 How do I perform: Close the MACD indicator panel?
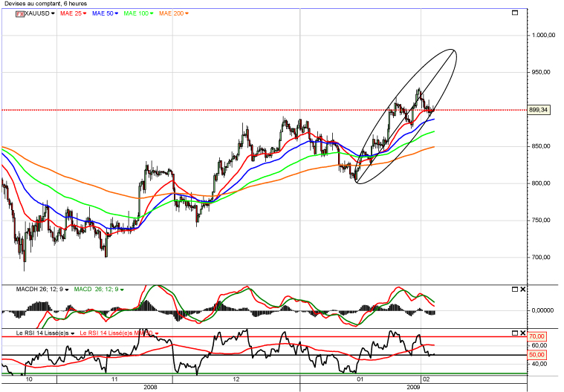(523, 290)
